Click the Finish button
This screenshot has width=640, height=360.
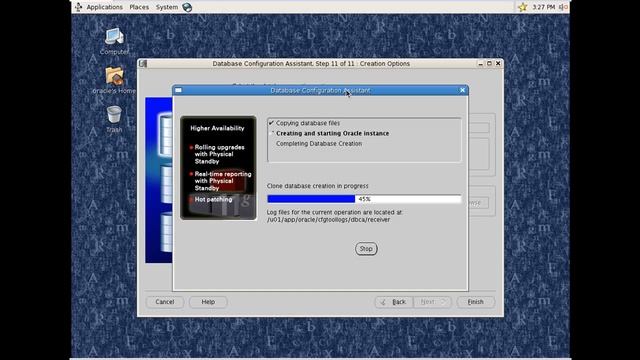[x=476, y=302]
